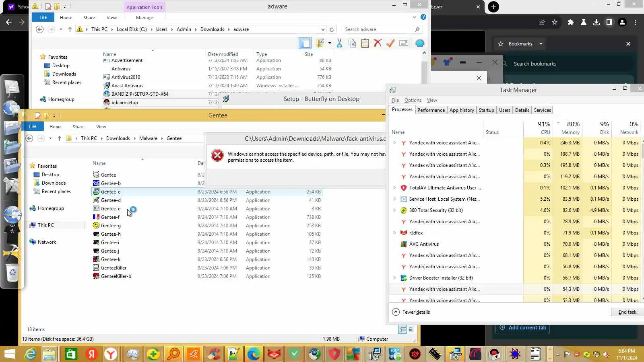Switch to the Performance tab in Task Manager

pos(431,110)
